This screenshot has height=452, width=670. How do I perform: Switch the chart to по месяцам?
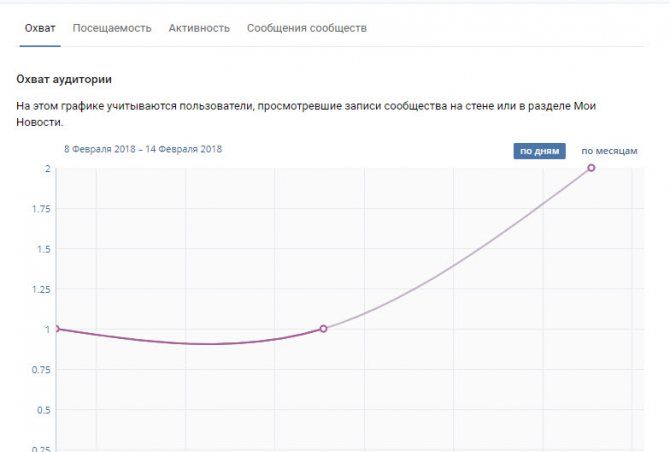click(609, 151)
